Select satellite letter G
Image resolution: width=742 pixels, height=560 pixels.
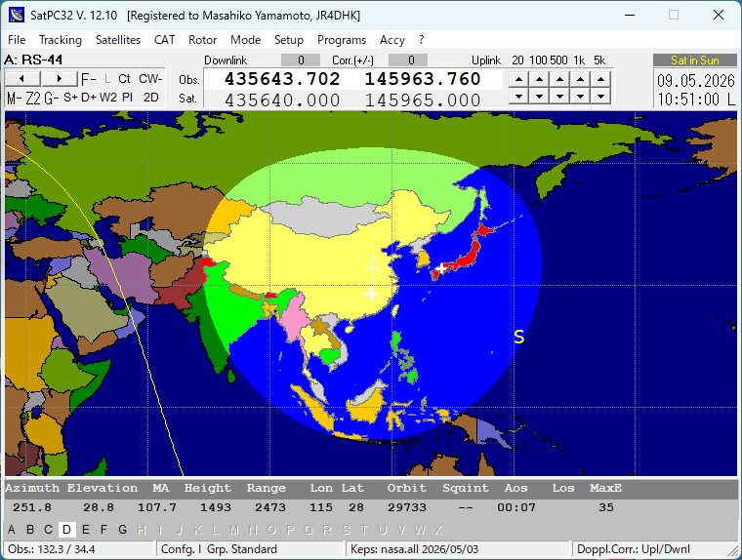123,529
